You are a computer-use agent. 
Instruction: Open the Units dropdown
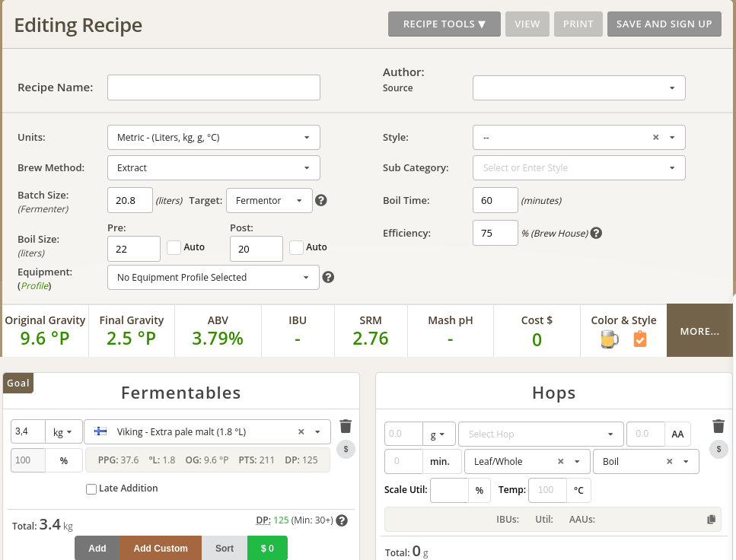[213, 138]
